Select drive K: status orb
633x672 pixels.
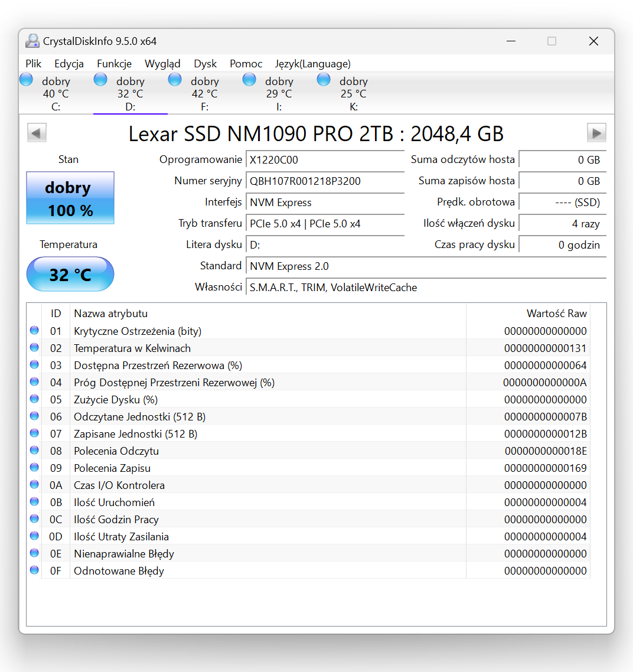pos(324,80)
